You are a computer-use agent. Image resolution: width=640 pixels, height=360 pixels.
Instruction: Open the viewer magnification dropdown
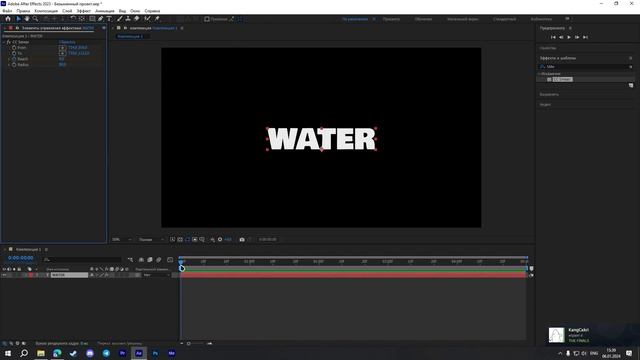click(122, 240)
